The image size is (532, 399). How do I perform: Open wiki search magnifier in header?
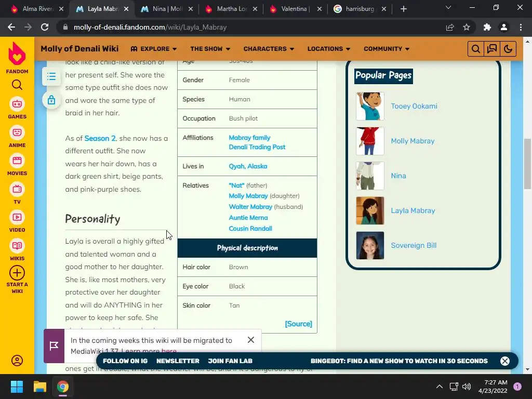tap(476, 49)
